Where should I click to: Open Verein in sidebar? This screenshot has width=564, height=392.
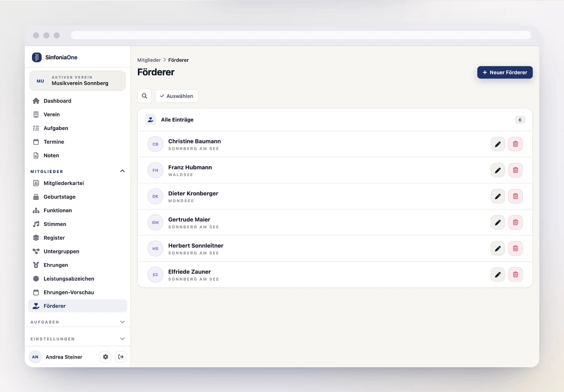pos(78,115)
